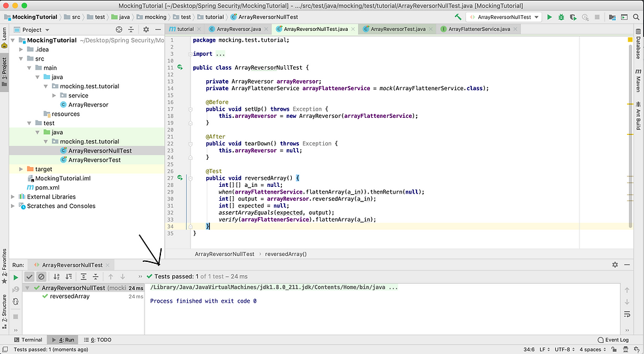Switch to the ArrayFlattenerService.java tab
644x354 pixels.
[x=478, y=29]
